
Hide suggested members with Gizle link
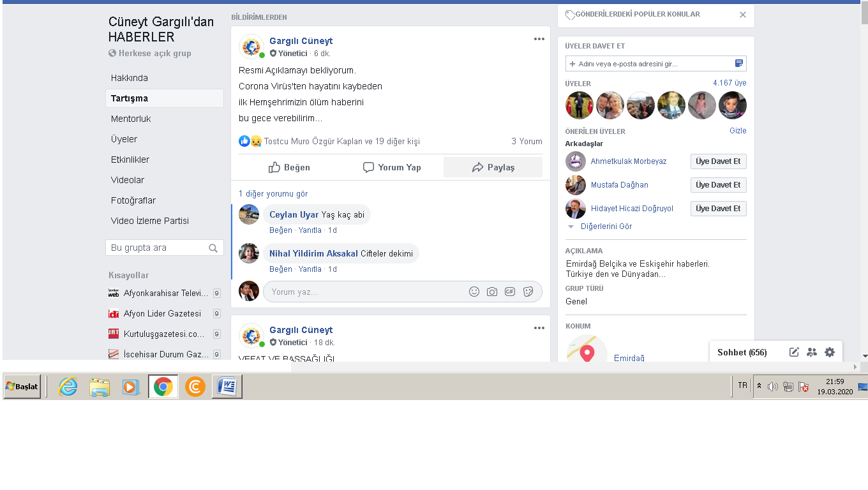pyautogui.click(x=738, y=131)
